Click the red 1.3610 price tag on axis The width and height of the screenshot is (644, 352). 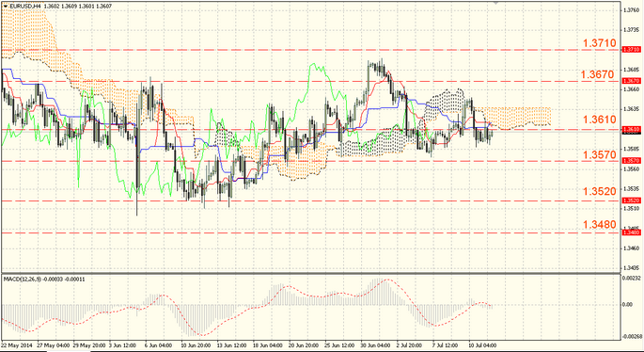(x=631, y=129)
